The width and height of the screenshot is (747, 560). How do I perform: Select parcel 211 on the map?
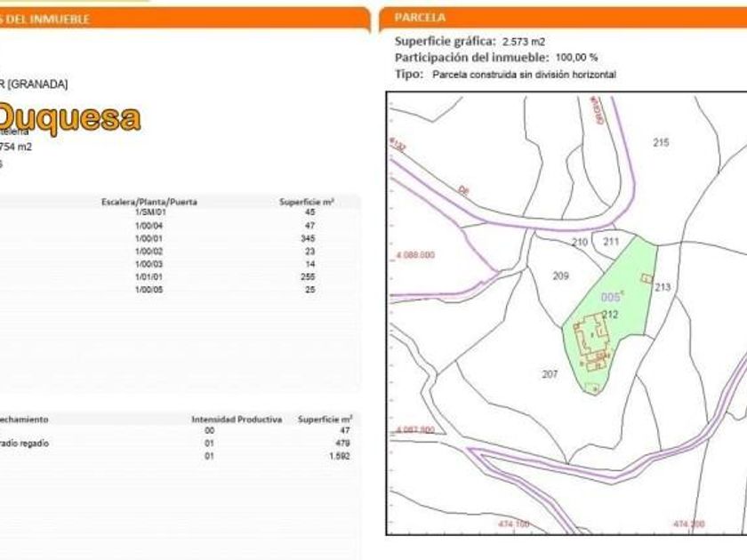pos(611,242)
